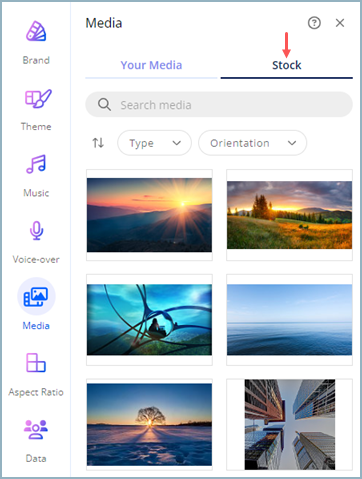Toggle the sort order arrows icon

98,143
